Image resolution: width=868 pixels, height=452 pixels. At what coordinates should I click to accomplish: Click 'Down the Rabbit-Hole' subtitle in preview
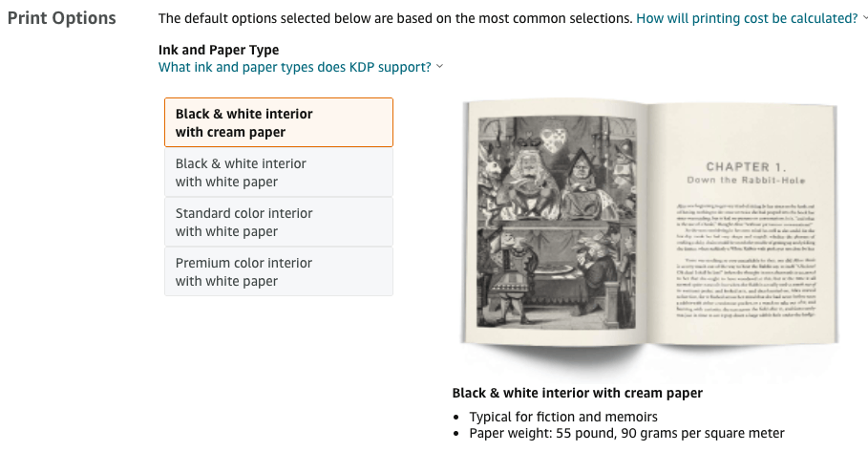pyautogui.click(x=746, y=180)
